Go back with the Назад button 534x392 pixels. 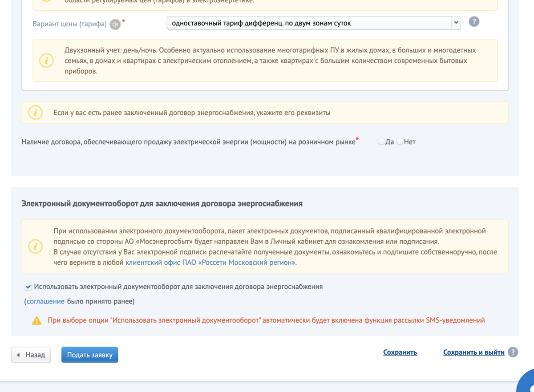point(31,355)
